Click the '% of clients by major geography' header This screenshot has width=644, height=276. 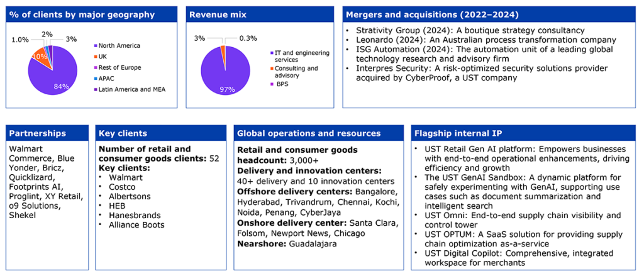[92, 15]
